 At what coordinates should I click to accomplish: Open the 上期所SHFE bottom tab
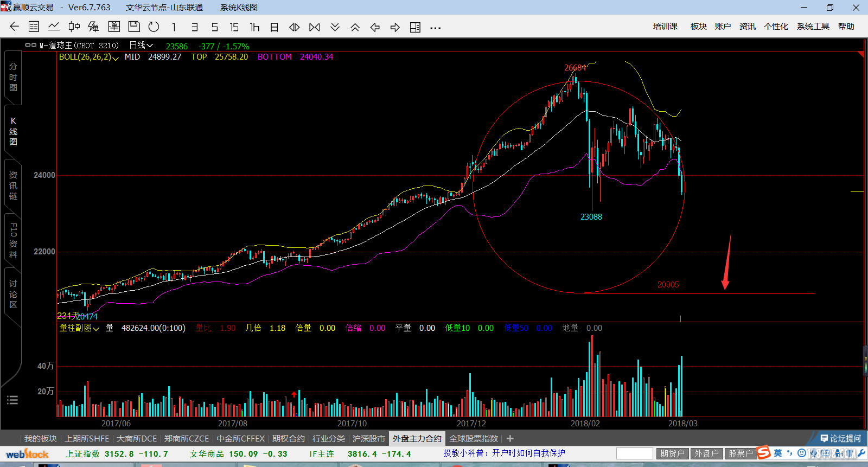click(87, 438)
